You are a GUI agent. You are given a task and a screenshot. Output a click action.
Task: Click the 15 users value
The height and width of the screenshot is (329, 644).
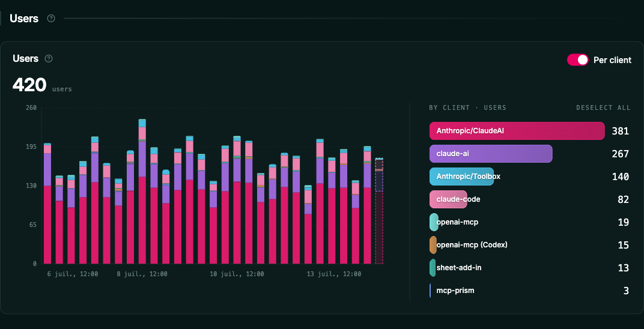[x=623, y=246]
